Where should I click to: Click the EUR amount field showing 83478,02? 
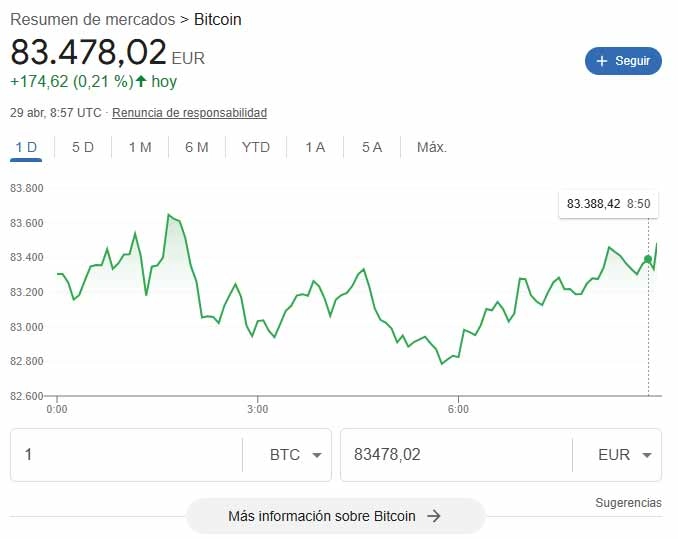coord(455,455)
